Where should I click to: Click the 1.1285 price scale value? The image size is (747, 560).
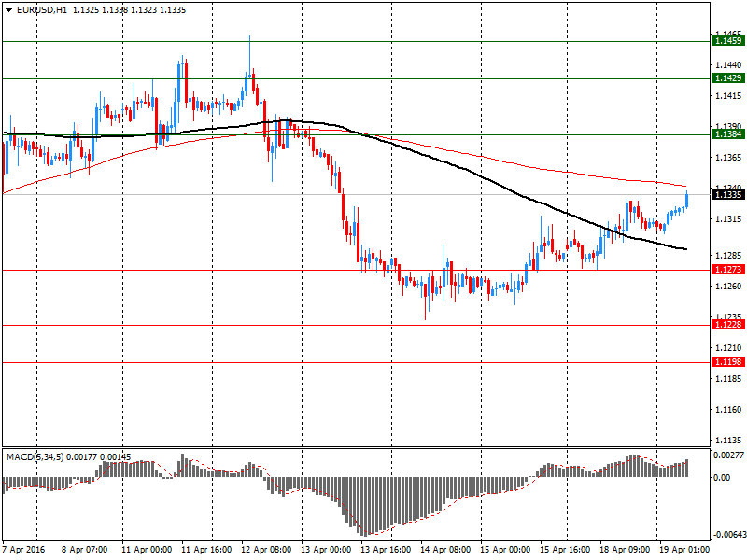(x=728, y=255)
